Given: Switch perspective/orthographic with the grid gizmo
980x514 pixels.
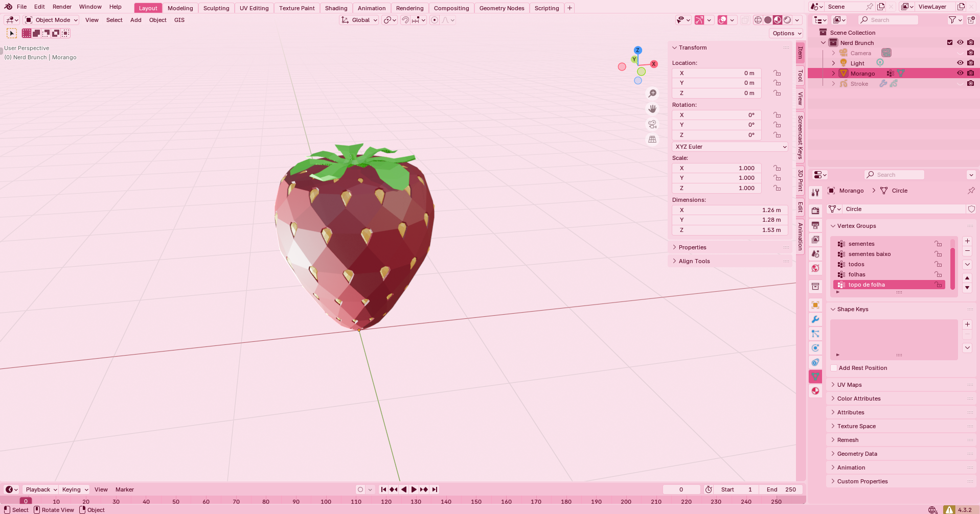Looking at the screenshot, I should (652, 139).
